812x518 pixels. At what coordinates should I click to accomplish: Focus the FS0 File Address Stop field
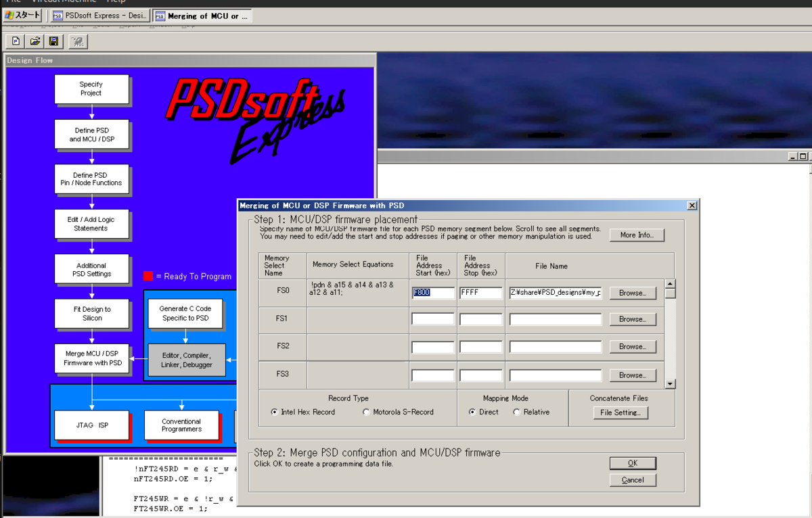(480, 293)
